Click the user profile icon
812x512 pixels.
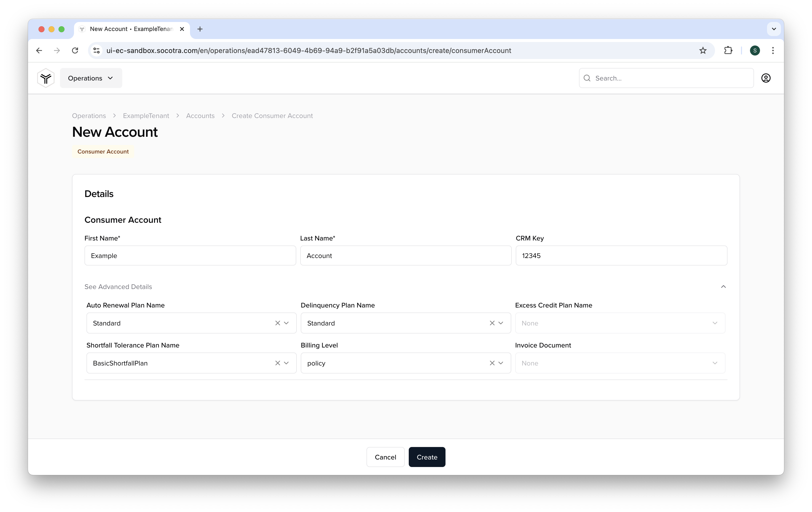766,78
